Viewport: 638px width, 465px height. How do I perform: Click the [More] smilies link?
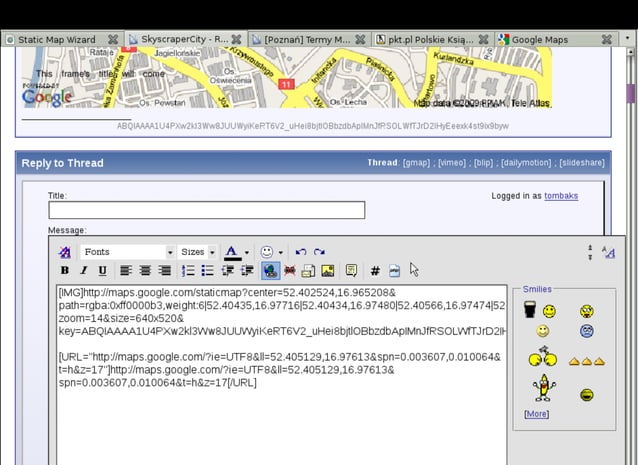[x=536, y=413]
